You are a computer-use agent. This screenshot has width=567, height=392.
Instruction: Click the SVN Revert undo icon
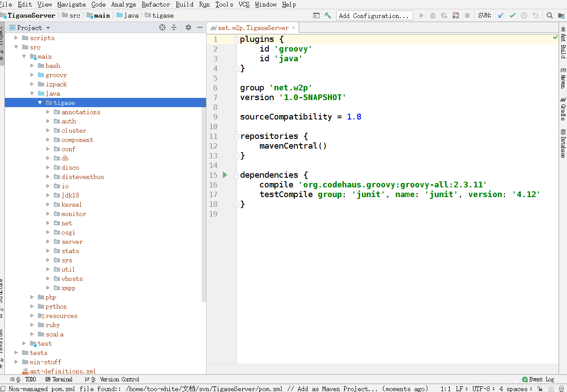tap(535, 15)
